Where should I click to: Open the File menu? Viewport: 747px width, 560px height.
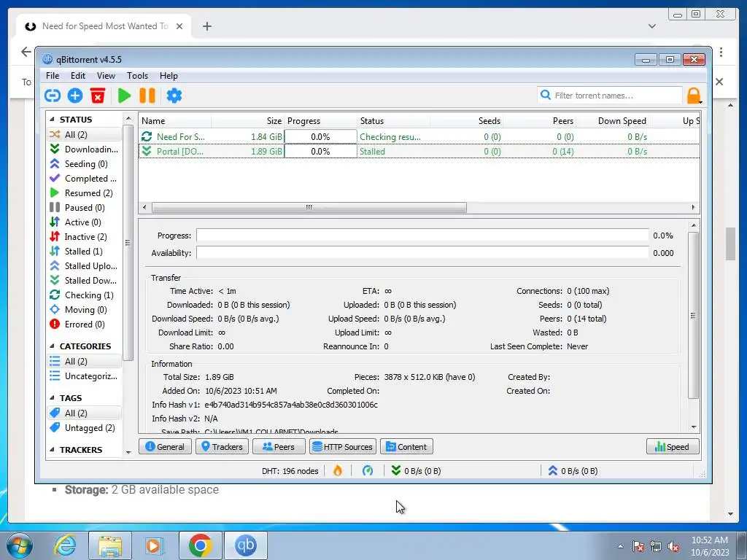[53, 76]
